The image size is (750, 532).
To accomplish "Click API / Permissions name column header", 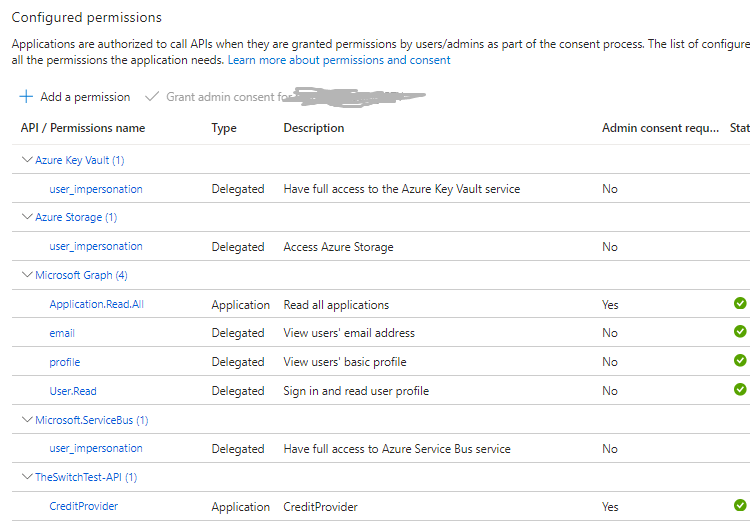I will click(83, 128).
